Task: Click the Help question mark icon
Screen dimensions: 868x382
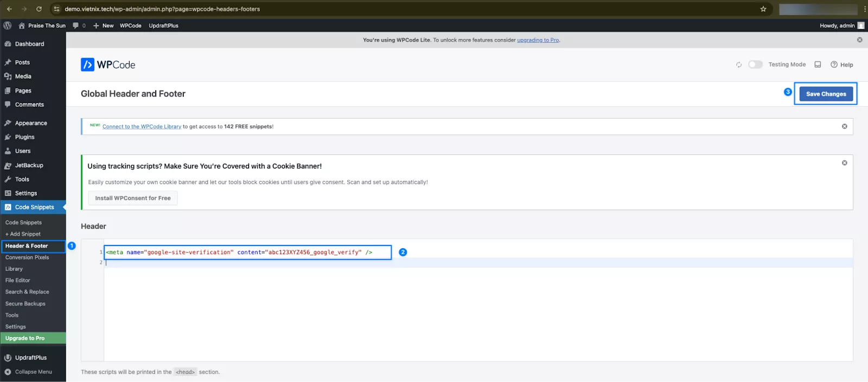Action: click(x=834, y=64)
